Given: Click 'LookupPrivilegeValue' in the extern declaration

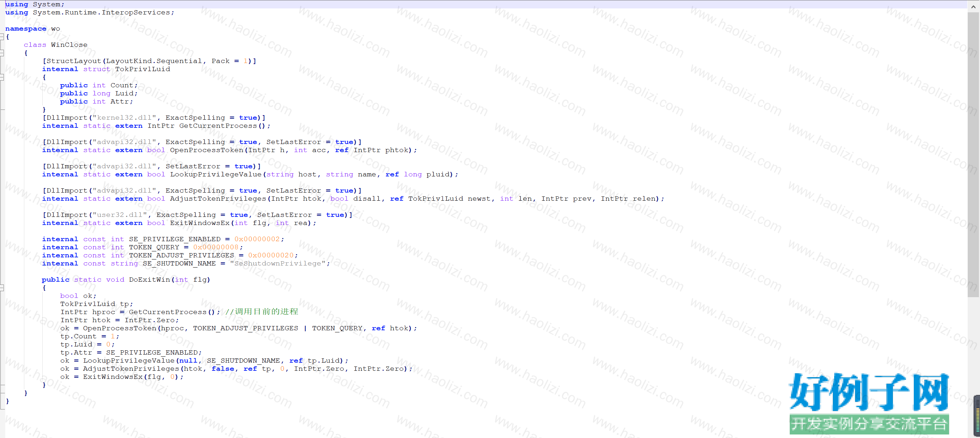Looking at the screenshot, I should pyautogui.click(x=216, y=175).
